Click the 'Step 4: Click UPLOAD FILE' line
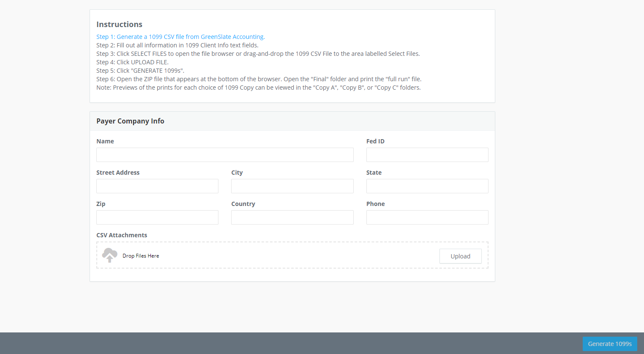Screen dimensions: 644x354 132,62
